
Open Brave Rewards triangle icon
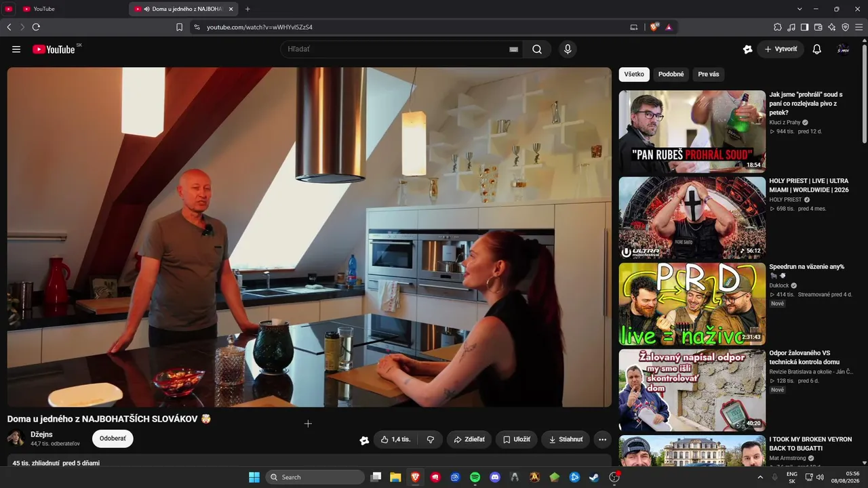[x=669, y=27]
